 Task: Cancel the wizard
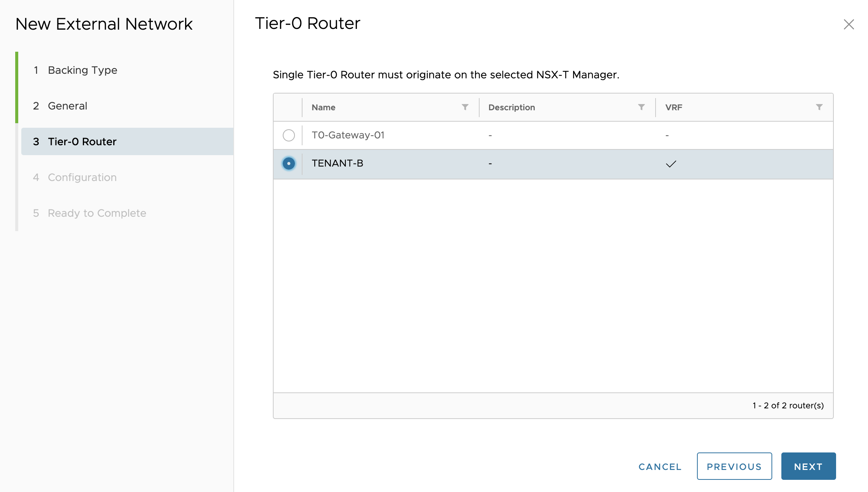(660, 467)
